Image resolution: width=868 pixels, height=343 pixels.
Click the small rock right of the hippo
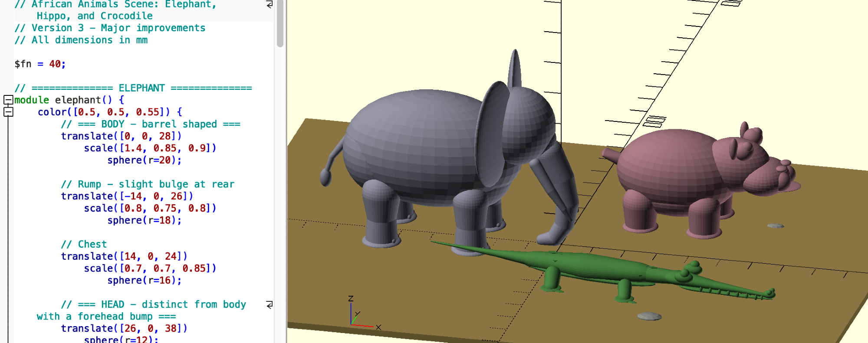[x=775, y=226]
